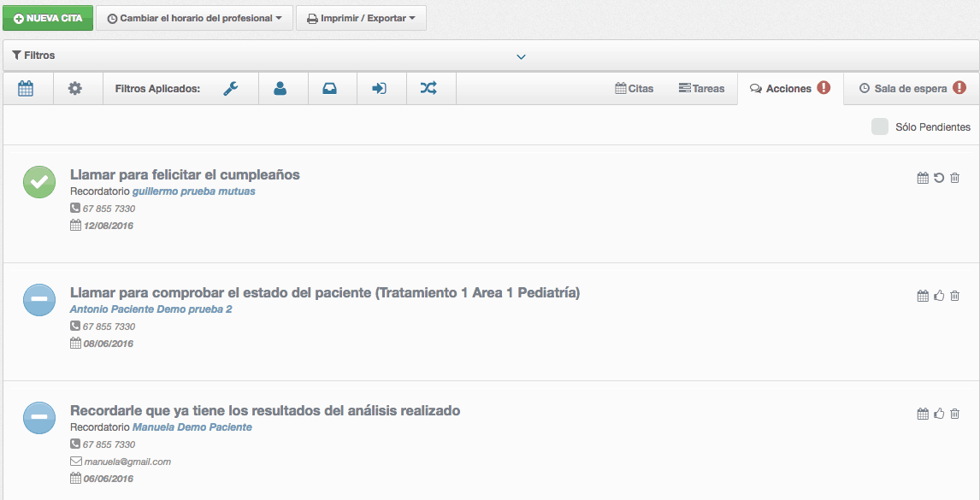Click the wrench filter icon

(231, 89)
